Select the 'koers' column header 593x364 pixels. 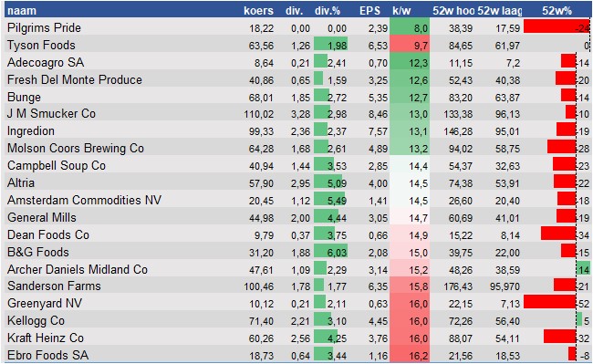[258, 11]
